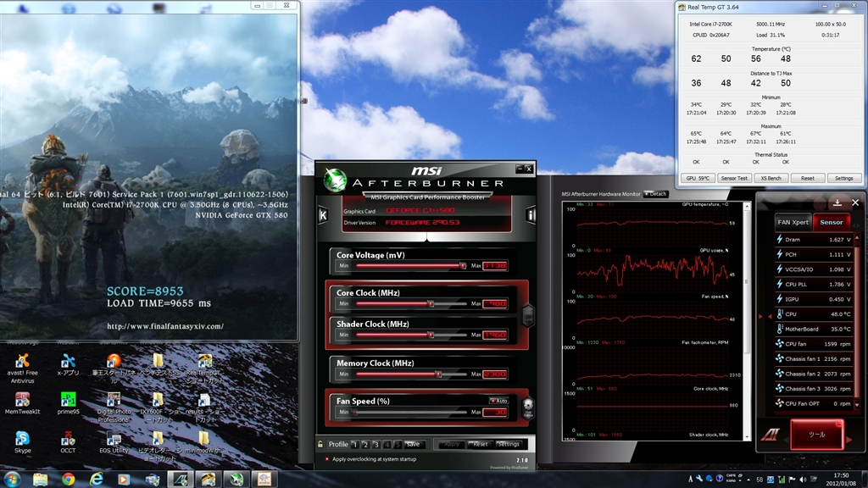
Task: Switch to the Sensor tab
Action: tap(831, 222)
